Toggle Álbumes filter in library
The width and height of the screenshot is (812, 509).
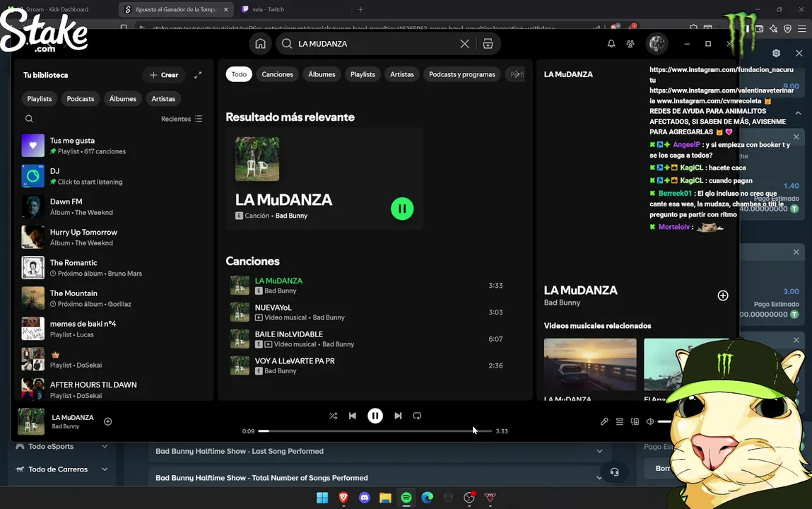pos(123,99)
